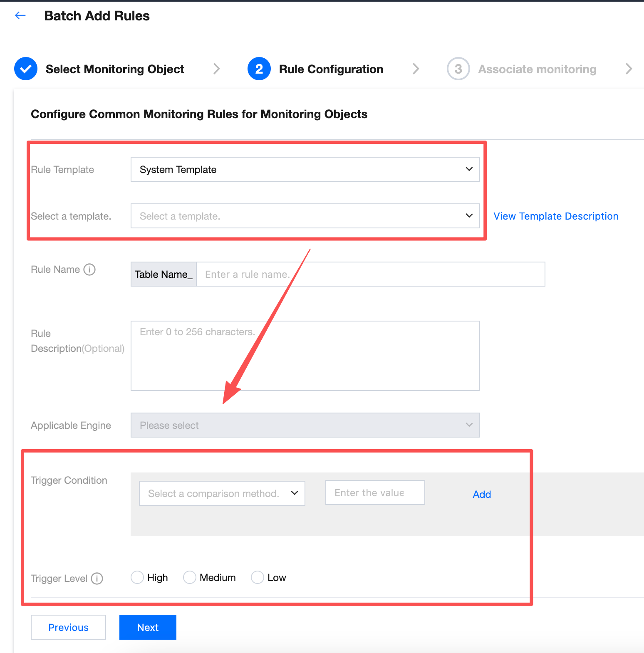Open the Rule Template dropdown
The height and width of the screenshot is (653, 644).
tap(305, 169)
